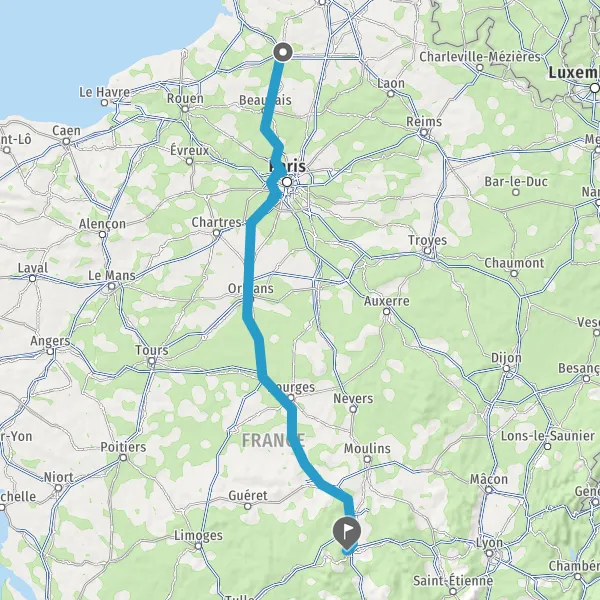This screenshot has height=600, width=600.
Task: Click the FRANCE country label
Action: 274,440
